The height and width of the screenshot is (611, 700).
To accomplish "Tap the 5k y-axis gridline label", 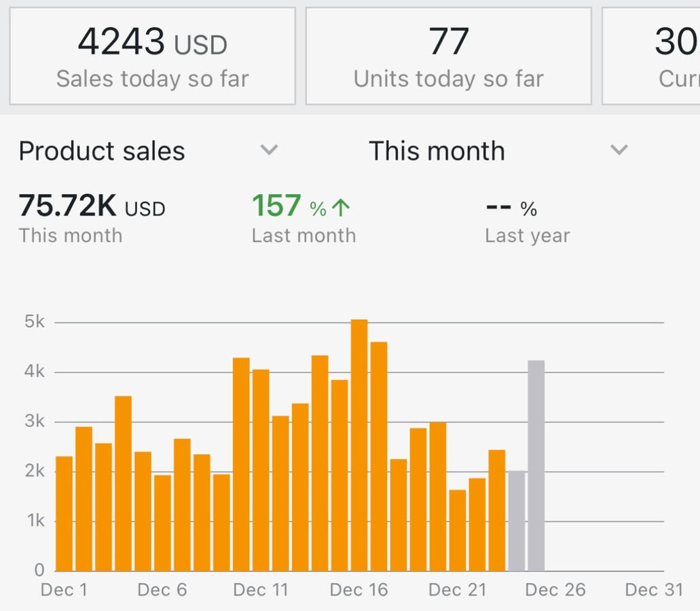I will 34,322.
